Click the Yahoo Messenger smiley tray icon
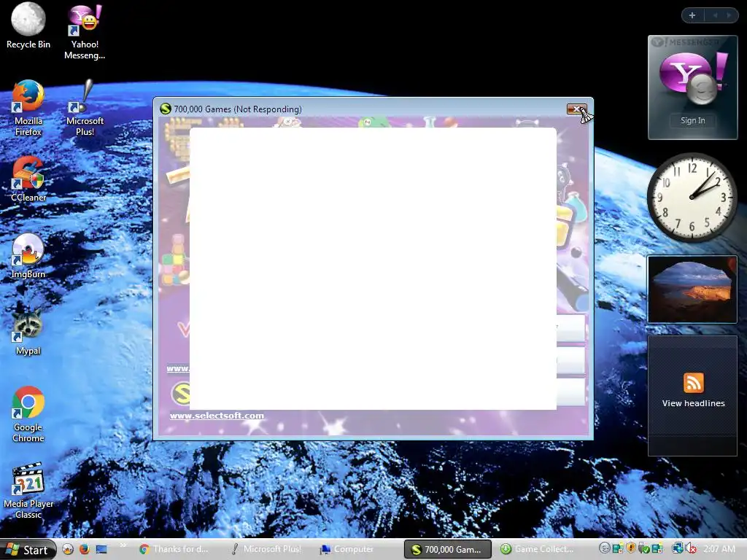Viewport: 747px width, 560px height. tap(605, 548)
